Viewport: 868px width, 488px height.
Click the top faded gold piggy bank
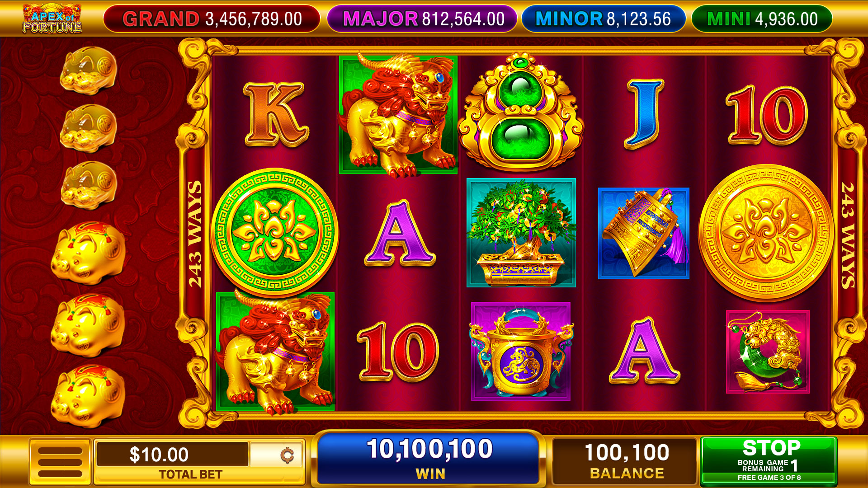(89, 71)
